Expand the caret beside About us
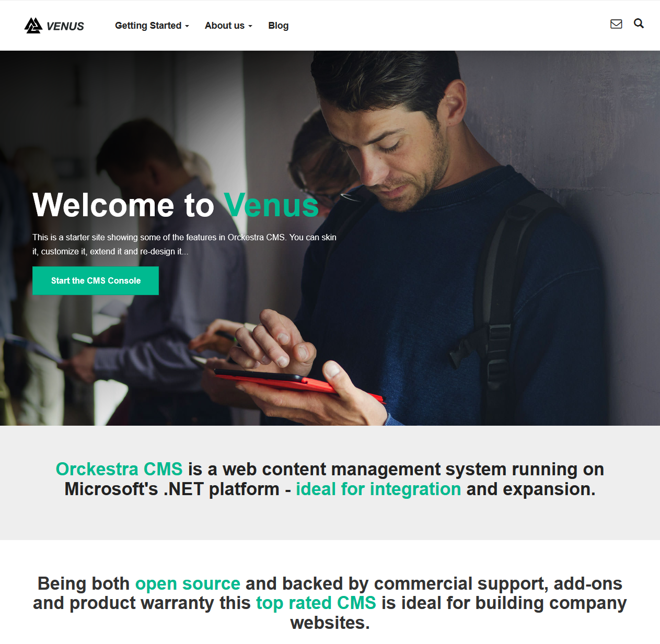The width and height of the screenshot is (660, 644). [x=250, y=26]
